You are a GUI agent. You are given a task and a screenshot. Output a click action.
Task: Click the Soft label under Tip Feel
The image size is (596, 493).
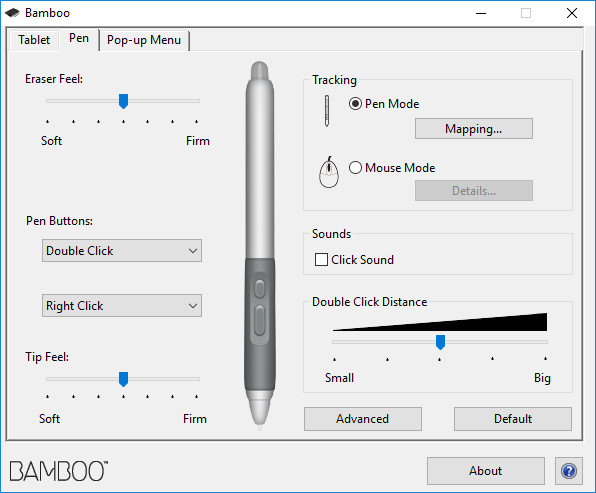49,419
